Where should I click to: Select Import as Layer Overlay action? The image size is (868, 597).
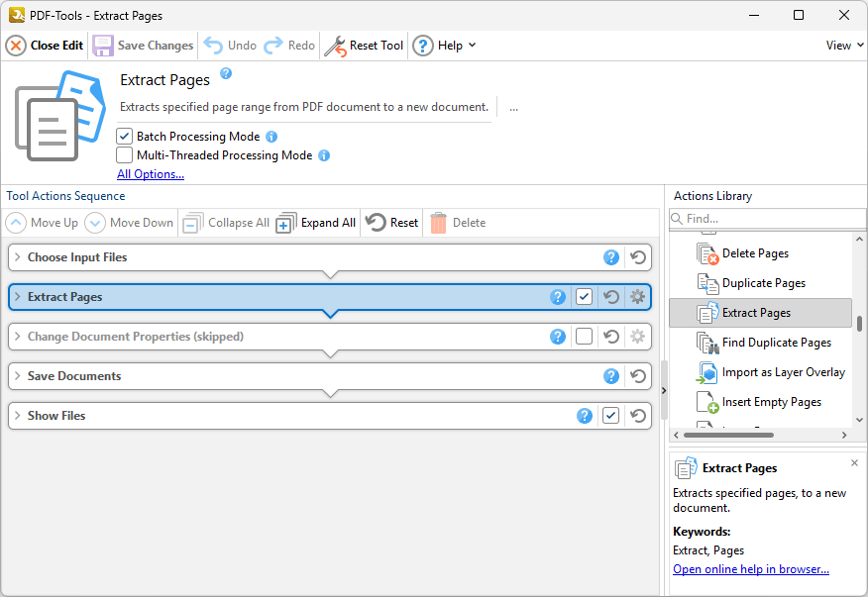783,372
